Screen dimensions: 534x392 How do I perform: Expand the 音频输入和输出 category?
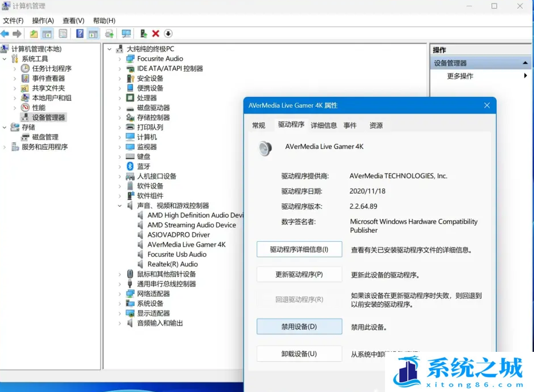coord(120,323)
